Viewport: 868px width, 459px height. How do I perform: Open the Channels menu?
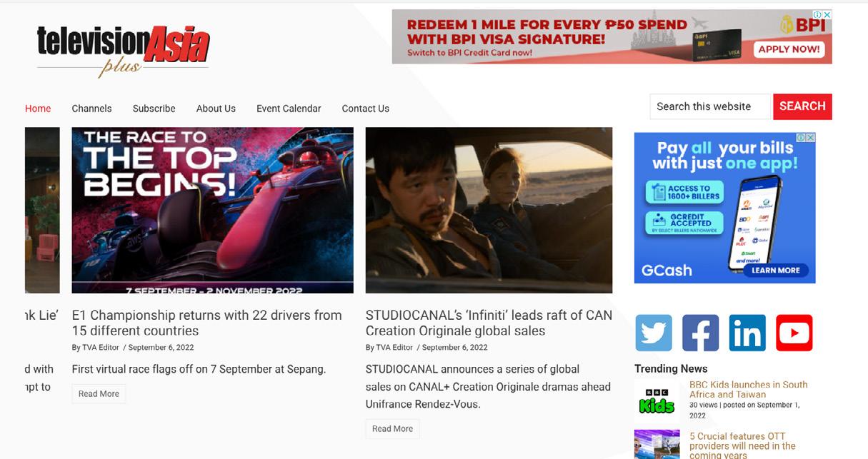coord(91,109)
